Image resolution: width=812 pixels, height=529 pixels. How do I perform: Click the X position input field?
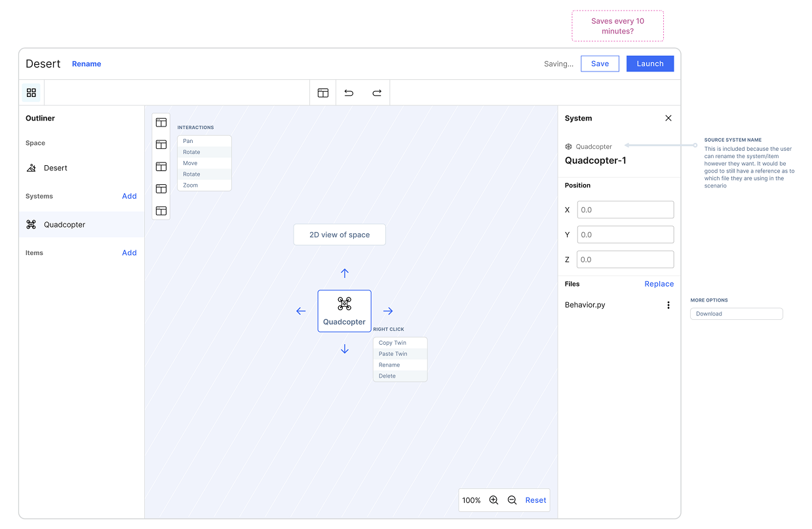tap(625, 209)
